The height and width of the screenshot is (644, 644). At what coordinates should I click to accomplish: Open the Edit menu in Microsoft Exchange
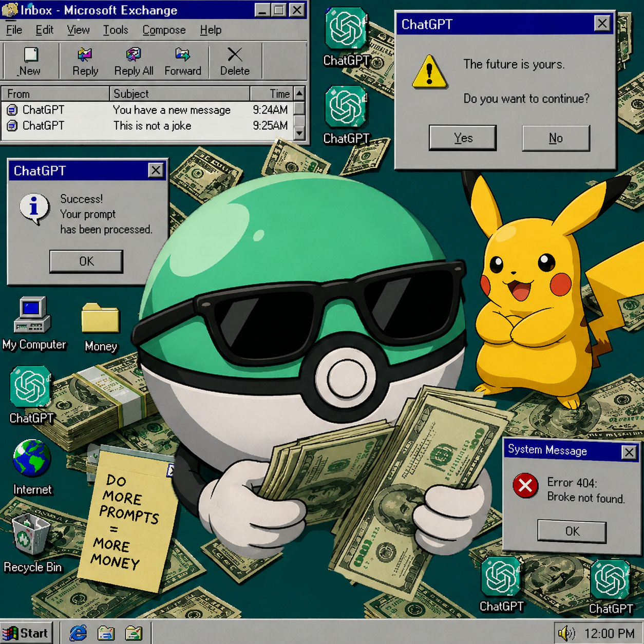point(44,30)
